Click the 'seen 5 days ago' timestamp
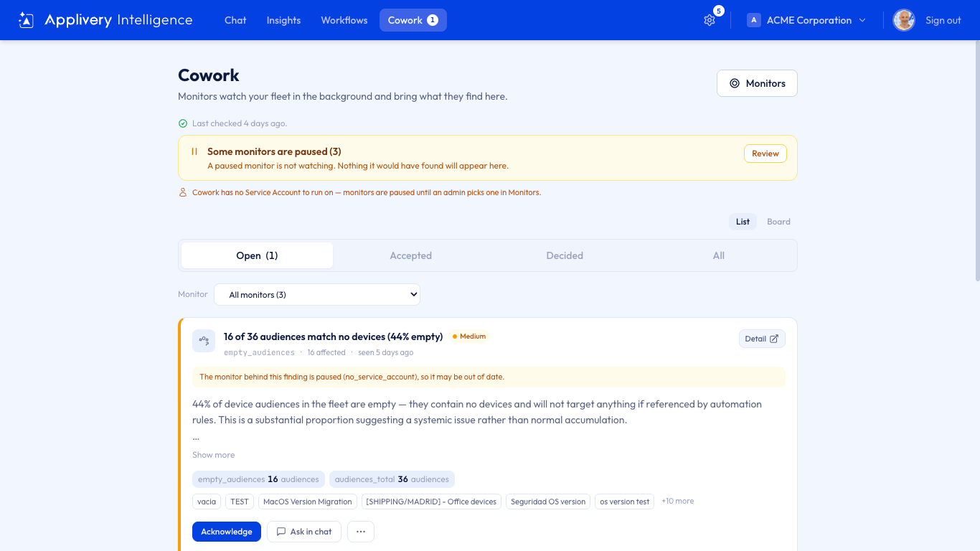 (x=385, y=352)
